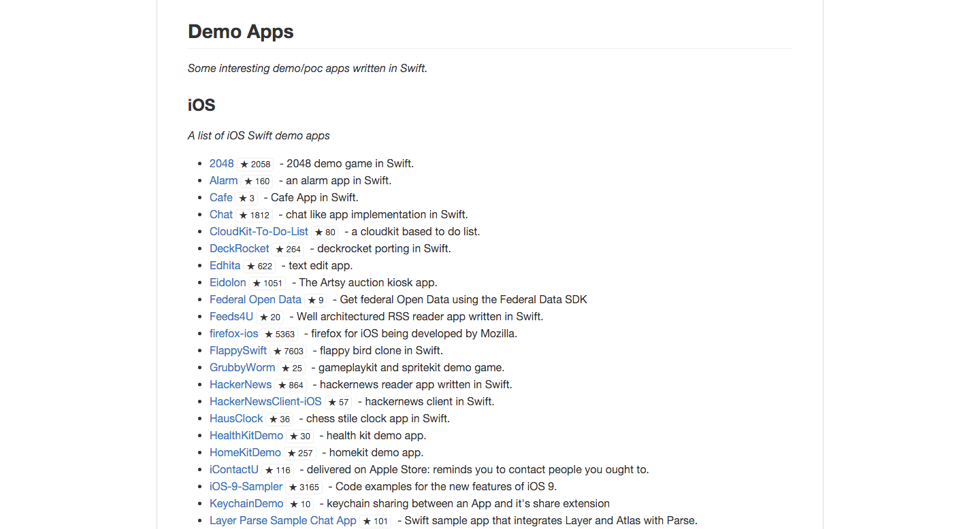Open the Chat project link

221,214
